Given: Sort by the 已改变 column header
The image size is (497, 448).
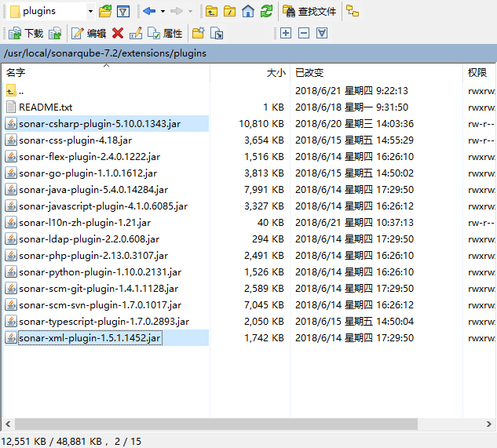Looking at the screenshot, I should click(377, 73).
